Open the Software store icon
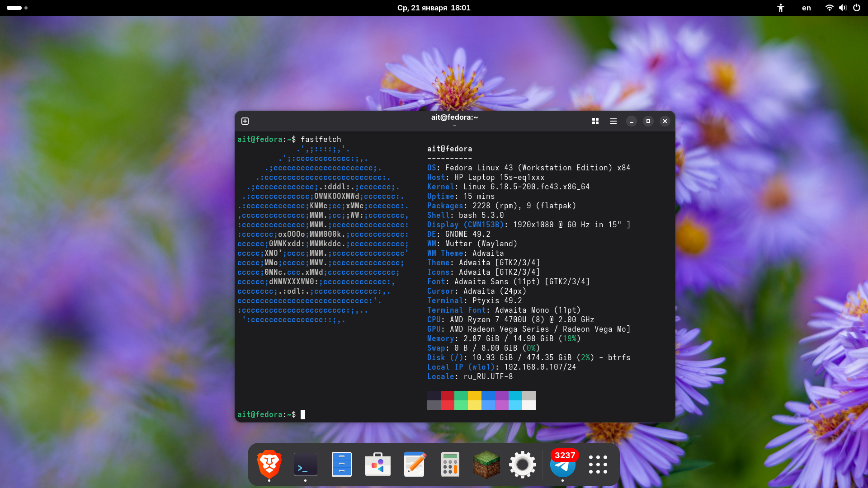This screenshot has width=868, height=488. tap(378, 464)
